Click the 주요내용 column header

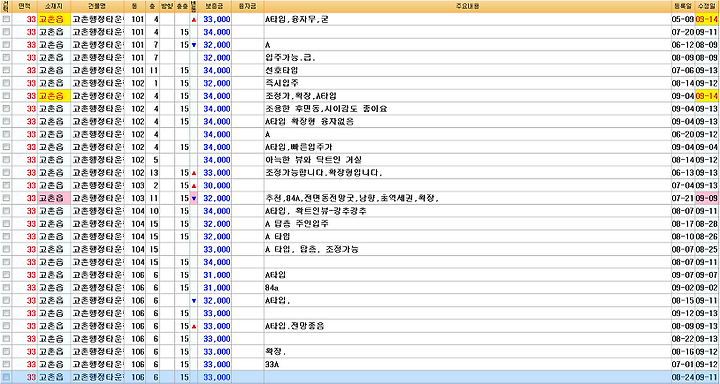[x=467, y=6]
